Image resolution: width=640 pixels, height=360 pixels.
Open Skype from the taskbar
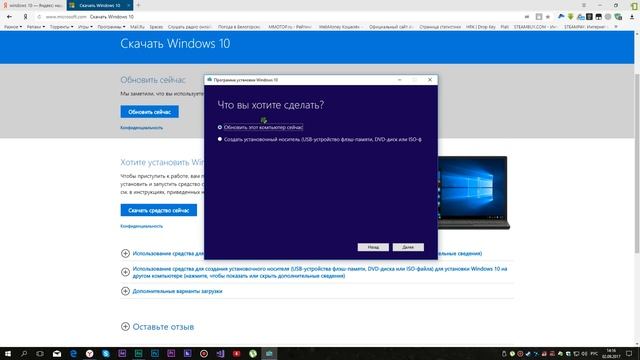[106, 353]
